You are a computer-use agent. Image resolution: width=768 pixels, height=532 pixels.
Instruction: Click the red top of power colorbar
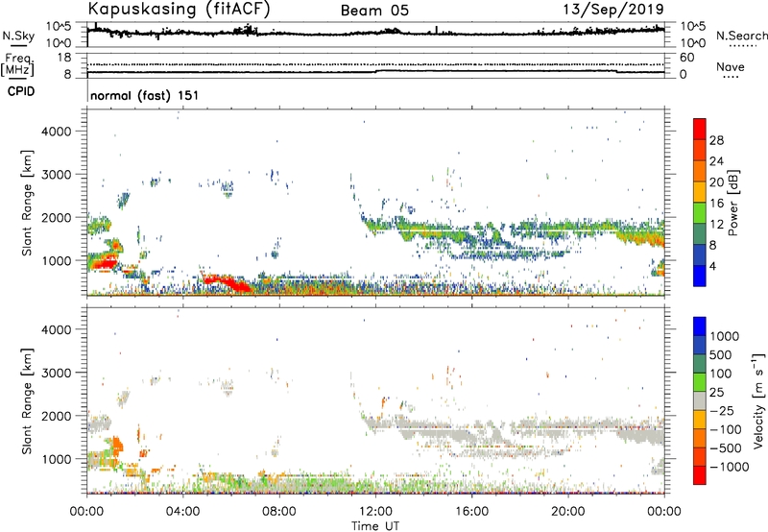pyautogui.click(x=700, y=129)
